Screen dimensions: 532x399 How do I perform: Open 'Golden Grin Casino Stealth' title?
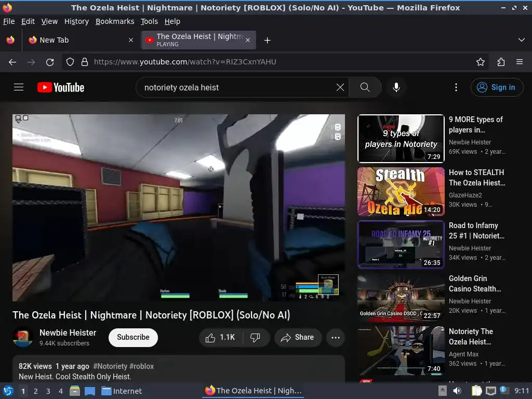[475, 284]
